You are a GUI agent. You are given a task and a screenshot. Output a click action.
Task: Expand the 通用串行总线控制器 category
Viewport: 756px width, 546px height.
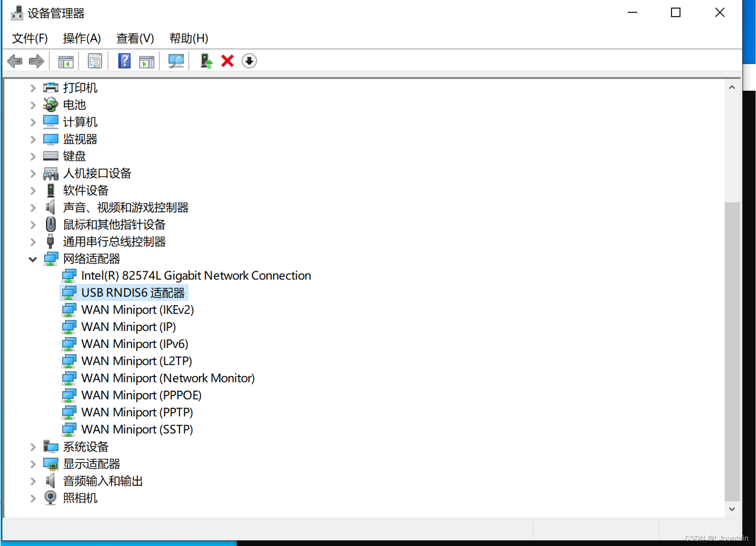pyautogui.click(x=33, y=242)
